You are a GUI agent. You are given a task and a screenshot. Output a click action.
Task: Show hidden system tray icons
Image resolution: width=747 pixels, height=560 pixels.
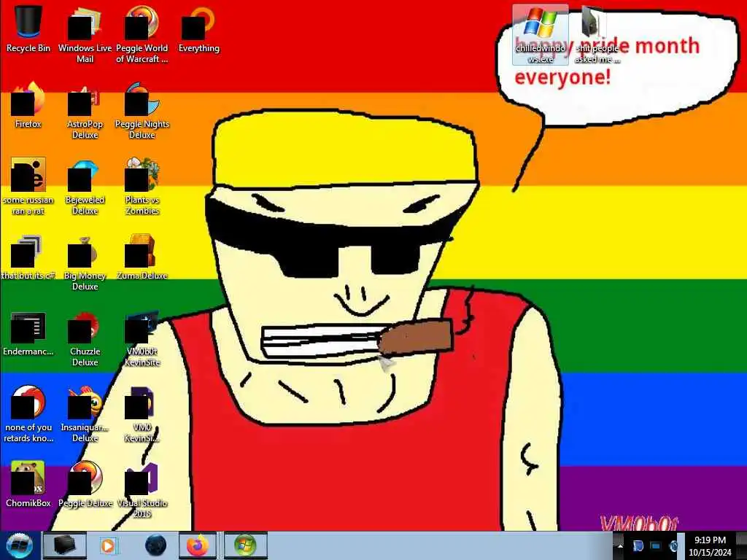pos(620,545)
